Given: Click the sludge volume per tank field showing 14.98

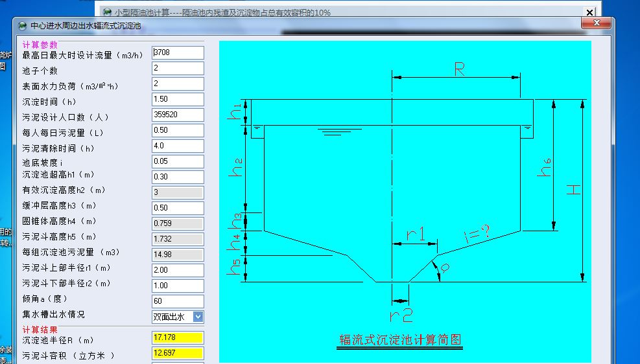Looking at the screenshot, I should [x=178, y=255].
